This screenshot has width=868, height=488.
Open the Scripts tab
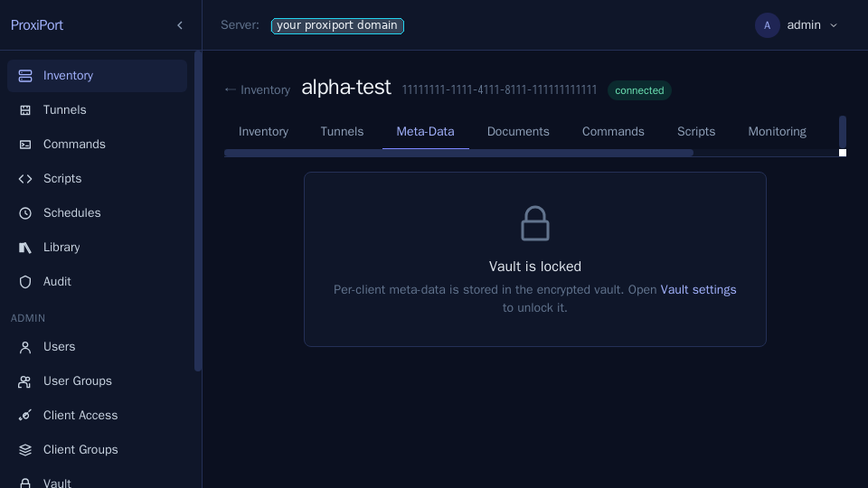696,132
